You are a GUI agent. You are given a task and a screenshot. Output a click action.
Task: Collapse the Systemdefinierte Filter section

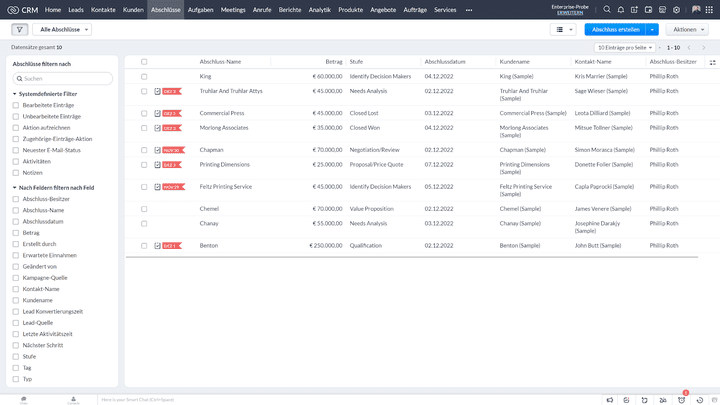15,94
